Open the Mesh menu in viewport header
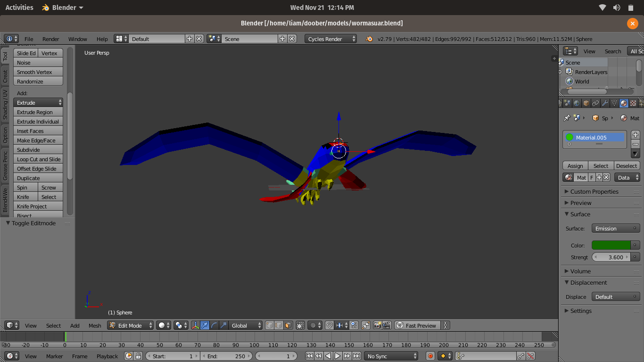 click(95, 326)
